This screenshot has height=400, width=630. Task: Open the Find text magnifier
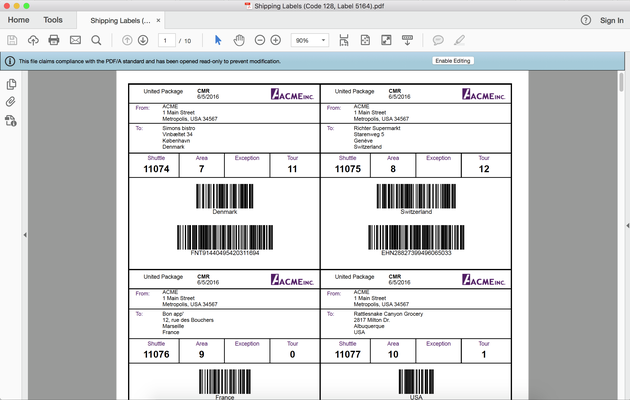point(96,40)
